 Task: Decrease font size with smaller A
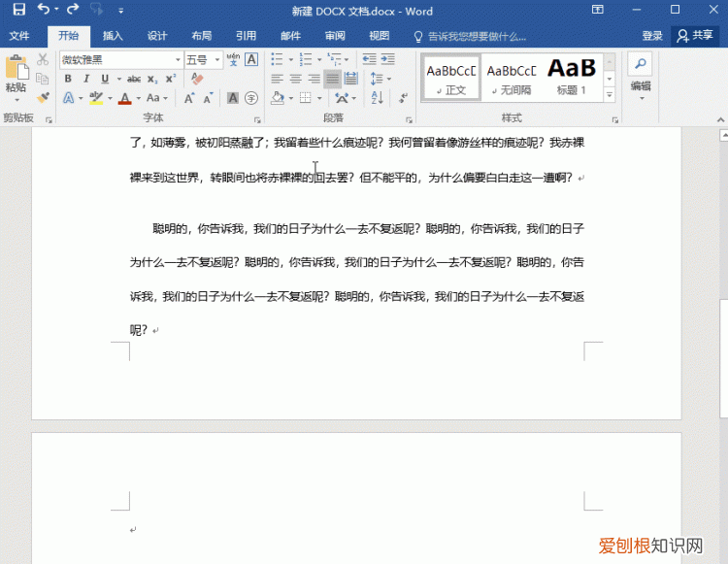(x=208, y=98)
